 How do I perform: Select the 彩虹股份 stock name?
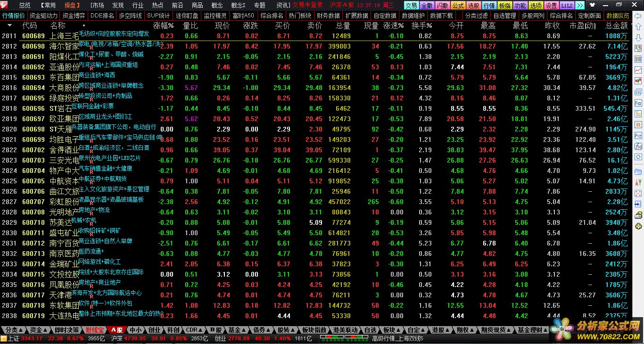point(64,202)
